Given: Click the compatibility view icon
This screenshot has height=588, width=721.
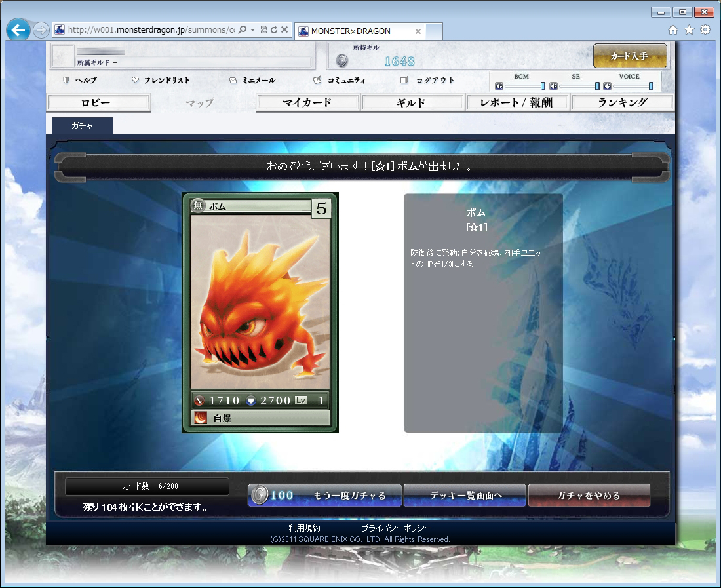Looking at the screenshot, I should tap(263, 30).
